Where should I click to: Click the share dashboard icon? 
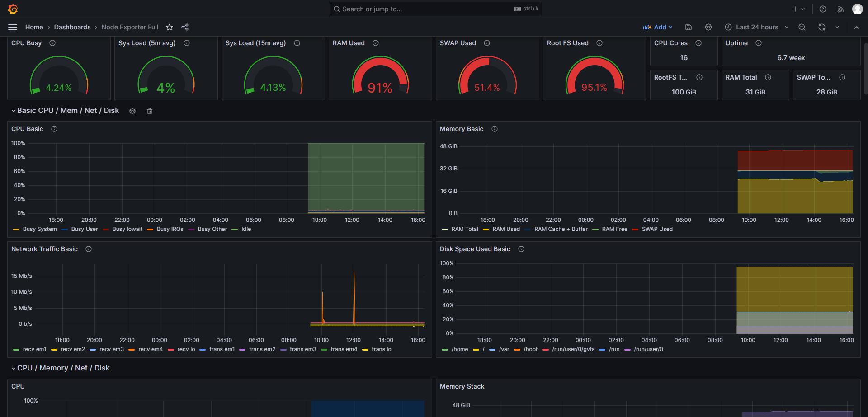coord(185,27)
